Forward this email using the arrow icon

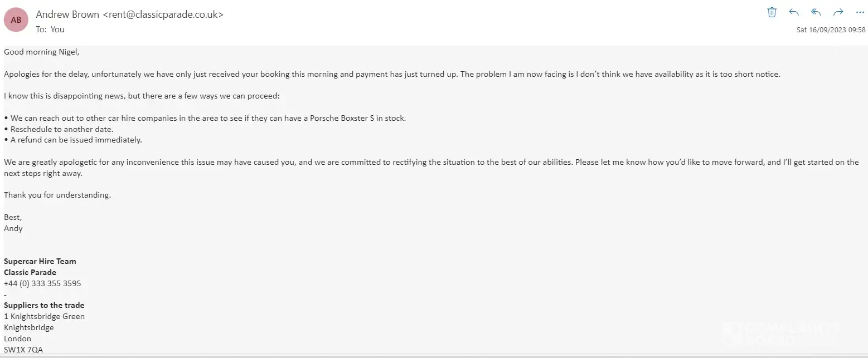[x=838, y=12]
